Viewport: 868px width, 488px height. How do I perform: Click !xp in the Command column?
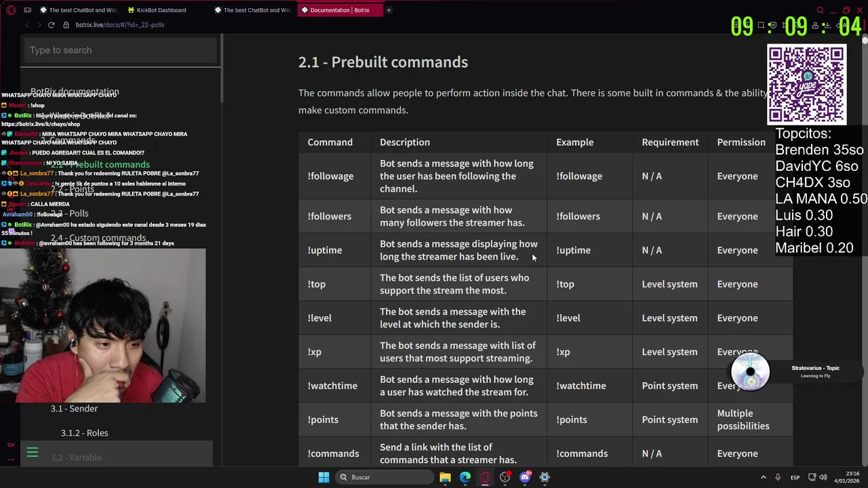[x=315, y=352]
